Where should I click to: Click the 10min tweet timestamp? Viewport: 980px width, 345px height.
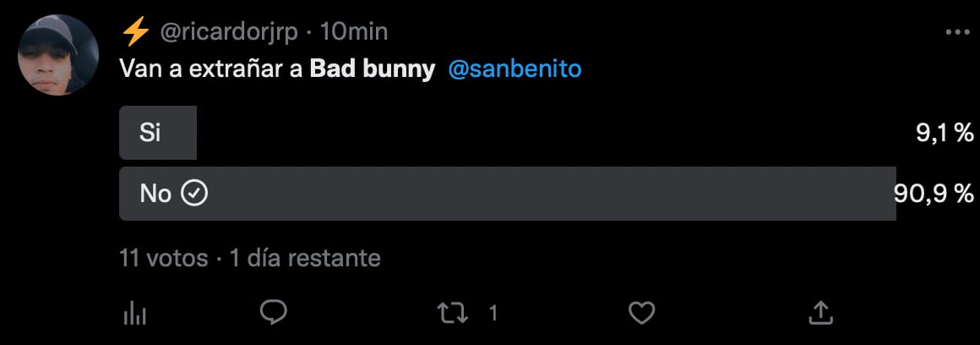(354, 32)
